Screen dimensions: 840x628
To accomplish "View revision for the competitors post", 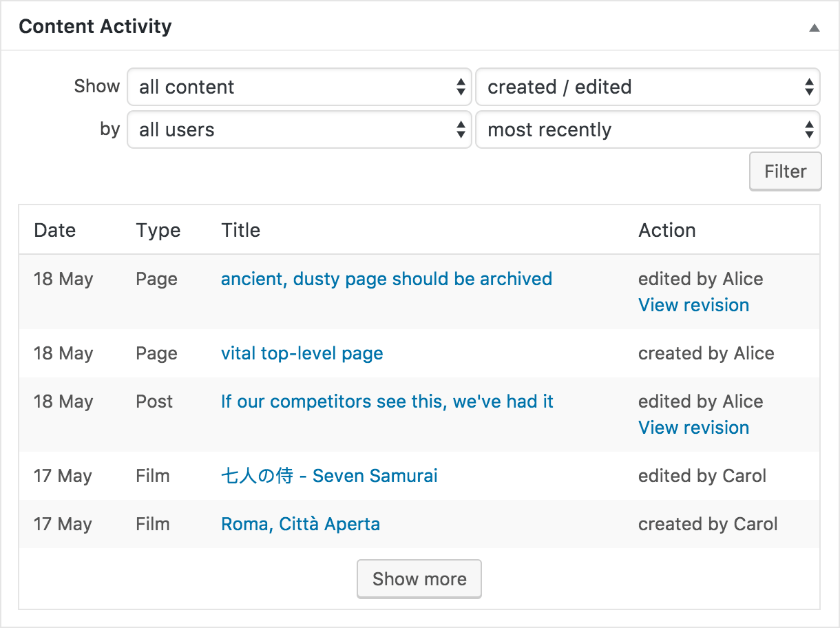I will coord(693,428).
